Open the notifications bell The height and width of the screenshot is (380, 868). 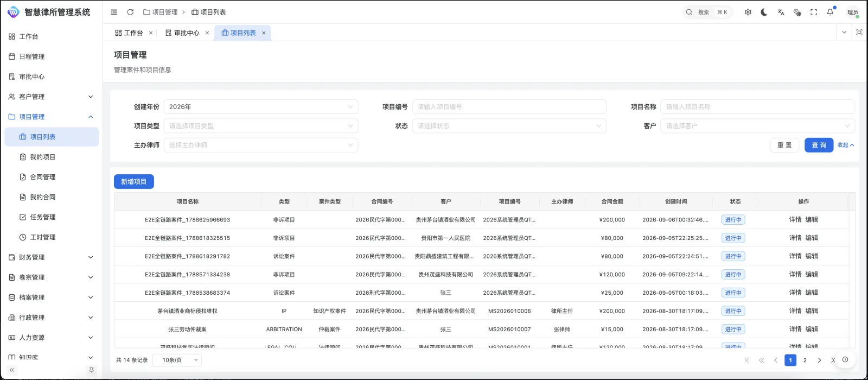pos(830,12)
